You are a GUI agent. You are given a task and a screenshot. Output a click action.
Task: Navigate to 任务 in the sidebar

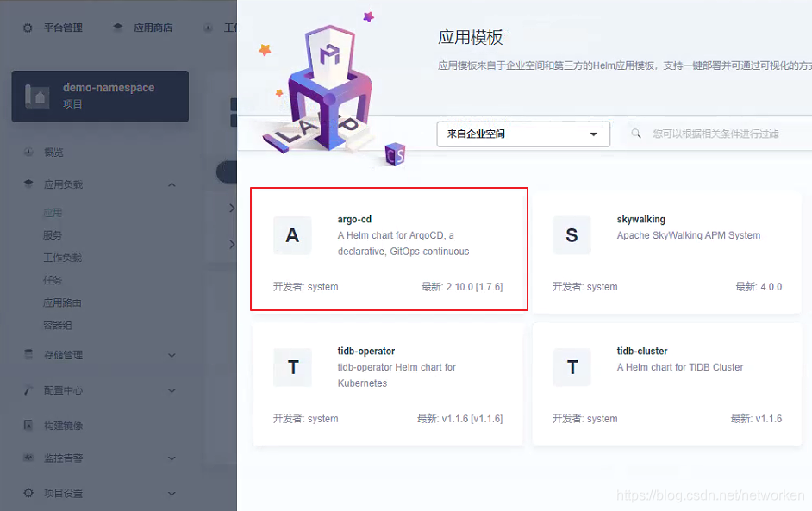(x=53, y=280)
